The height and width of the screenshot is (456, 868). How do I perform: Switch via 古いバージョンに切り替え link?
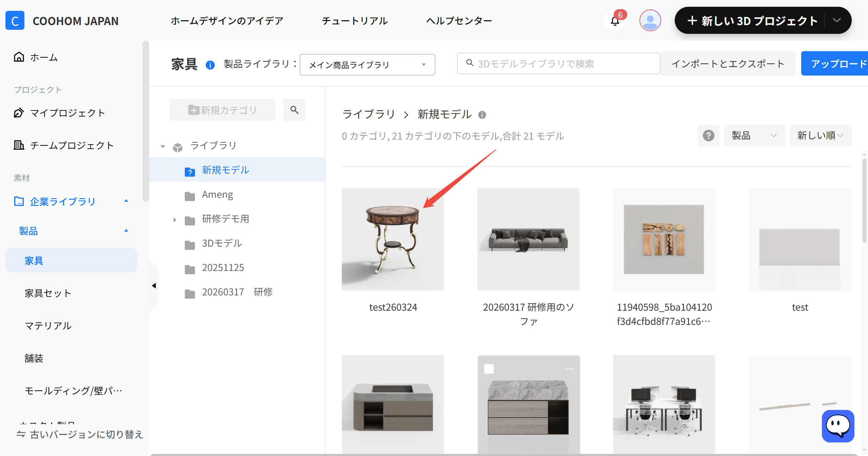80,434
